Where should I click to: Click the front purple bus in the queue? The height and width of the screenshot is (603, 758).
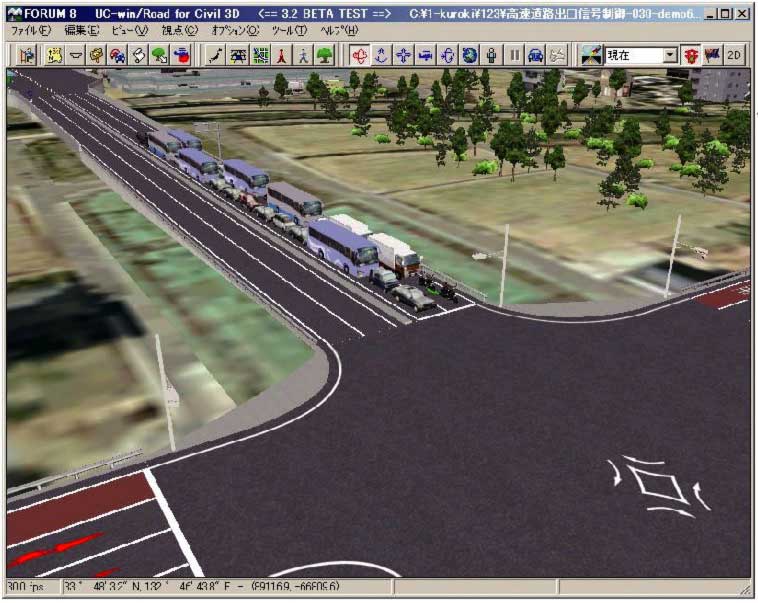click(x=344, y=248)
